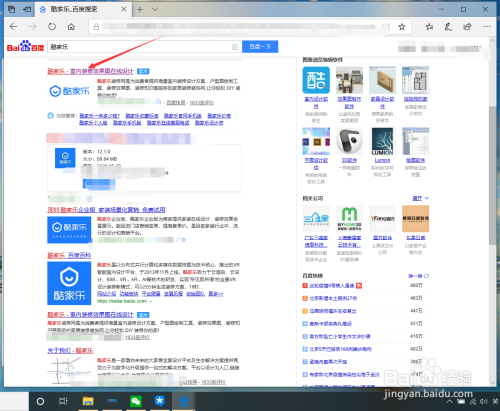This screenshot has width=500, height=411.
Task: Open first result 酷家乐 - 室内装修效果图在线设计
Action: pos(90,71)
